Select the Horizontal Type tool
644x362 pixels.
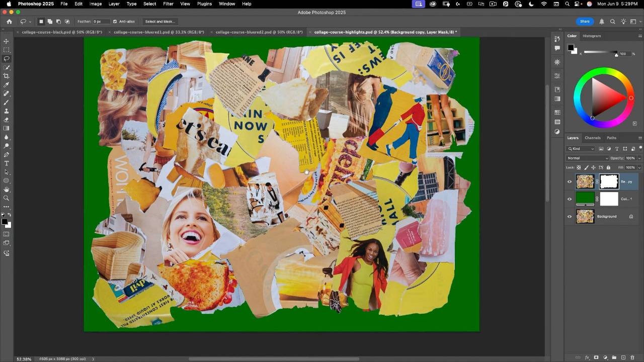(x=7, y=163)
